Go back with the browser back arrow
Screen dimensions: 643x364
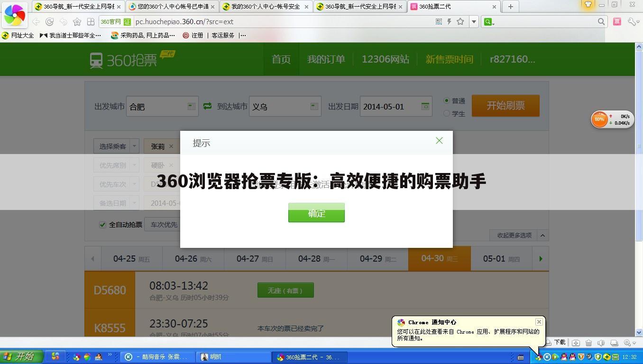click(x=36, y=21)
